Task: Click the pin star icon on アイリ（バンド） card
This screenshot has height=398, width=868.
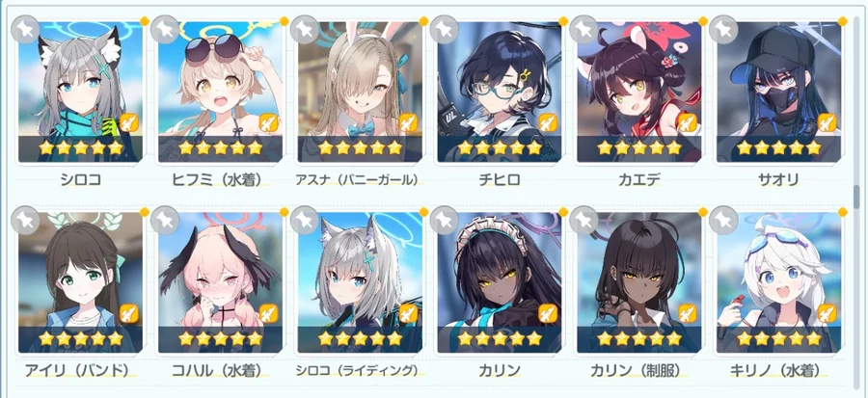Action: (25, 220)
